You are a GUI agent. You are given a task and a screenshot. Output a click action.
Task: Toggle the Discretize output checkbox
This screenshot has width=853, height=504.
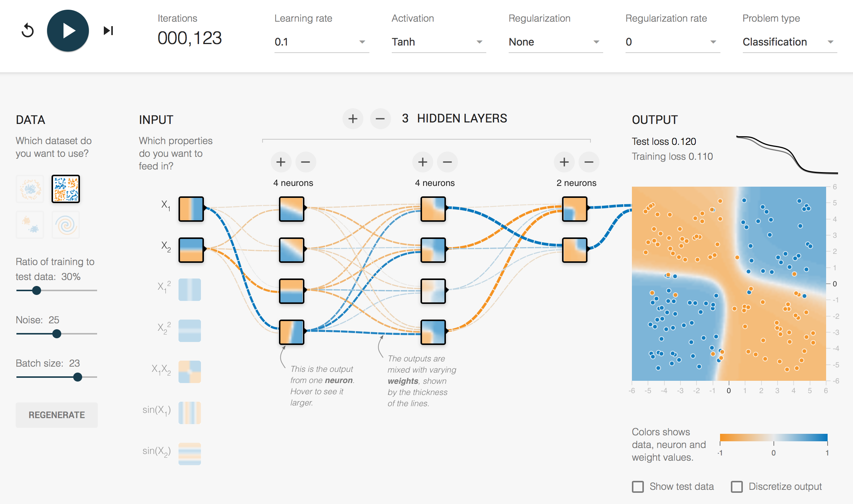coord(737,486)
